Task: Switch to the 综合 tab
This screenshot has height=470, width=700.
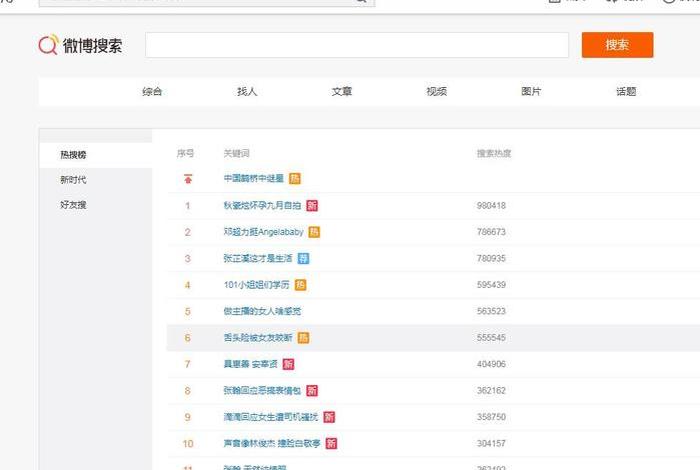Action: pyautogui.click(x=152, y=92)
